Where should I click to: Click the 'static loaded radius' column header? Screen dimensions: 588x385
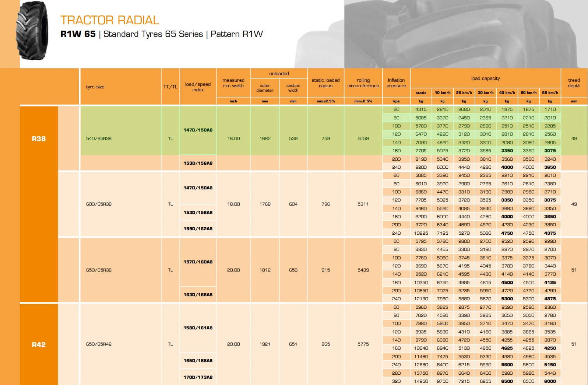point(325,83)
